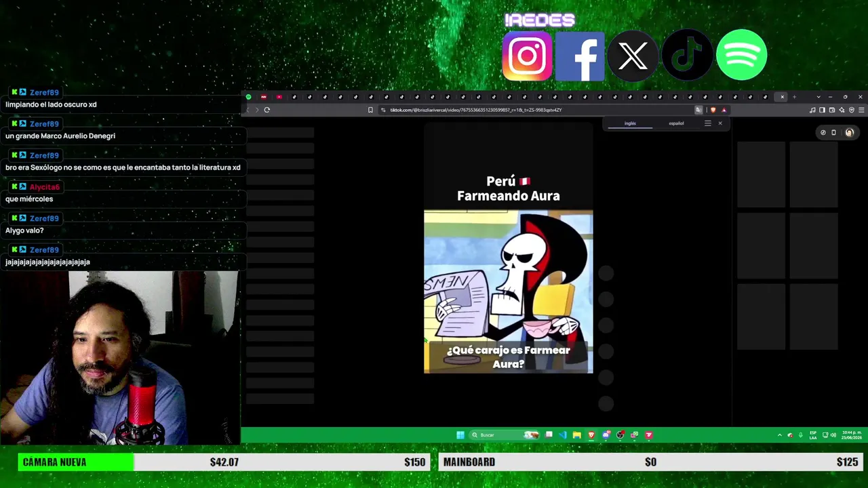Select the inglés translation tab
This screenshot has width=868, height=488.
(x=630, y=123)
